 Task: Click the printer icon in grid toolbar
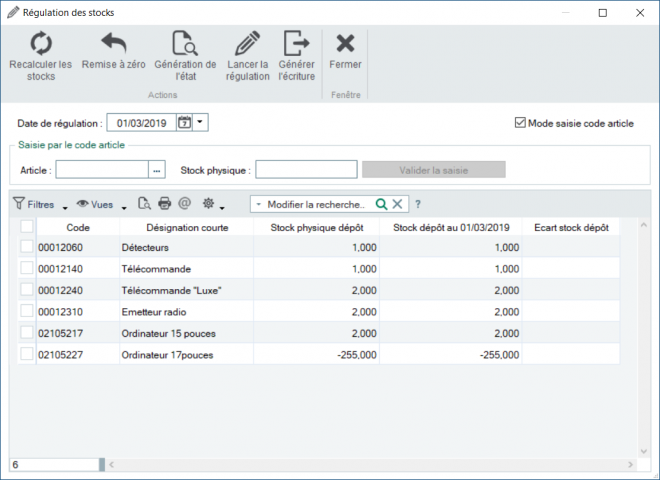165,203
